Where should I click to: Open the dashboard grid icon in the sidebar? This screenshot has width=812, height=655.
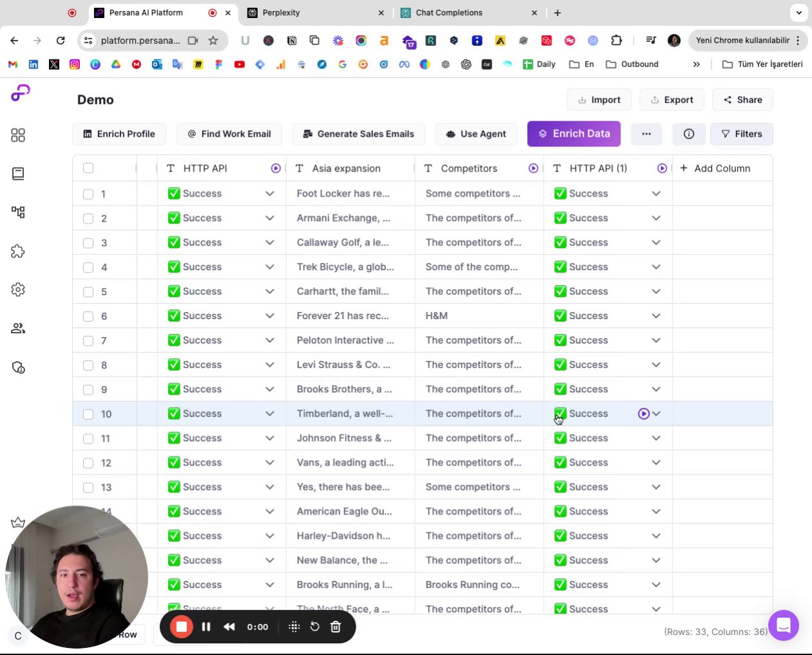pos(18,135)
